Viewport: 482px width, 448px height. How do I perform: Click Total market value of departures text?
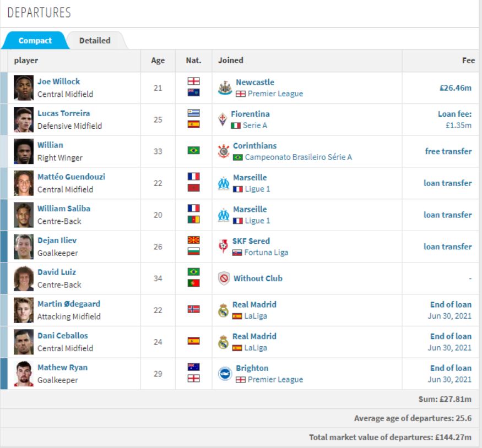pos(390,438)
